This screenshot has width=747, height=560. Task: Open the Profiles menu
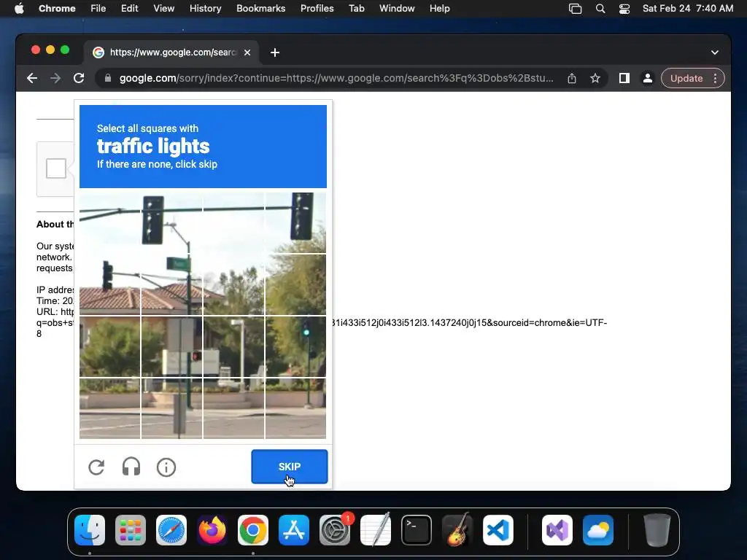click(317, 9)
